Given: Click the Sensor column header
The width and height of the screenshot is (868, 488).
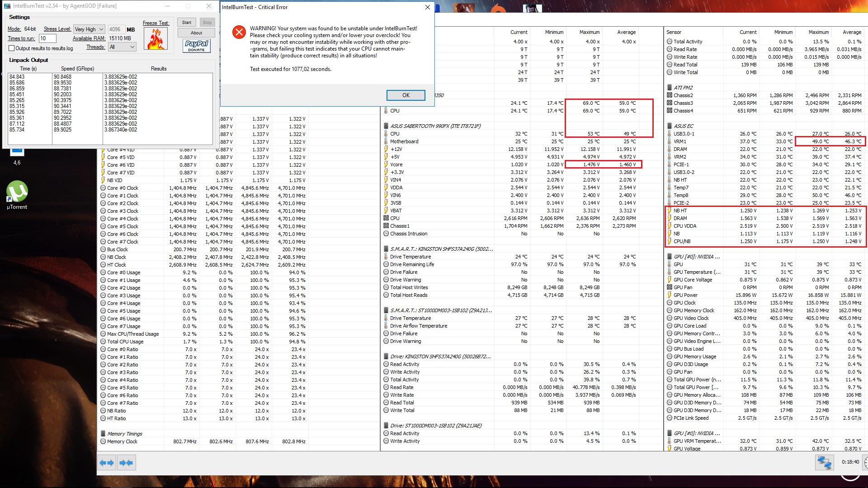Looking at the screenshot, I should pos(674,32).
